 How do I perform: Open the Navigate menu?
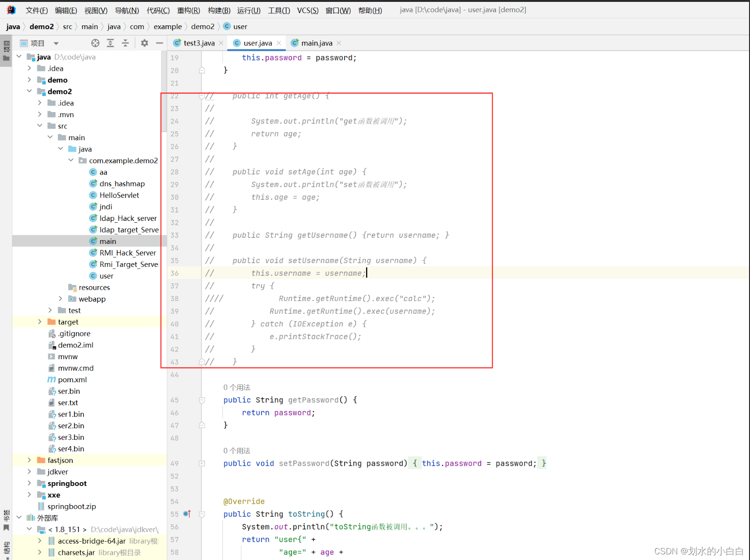point(127,10)
